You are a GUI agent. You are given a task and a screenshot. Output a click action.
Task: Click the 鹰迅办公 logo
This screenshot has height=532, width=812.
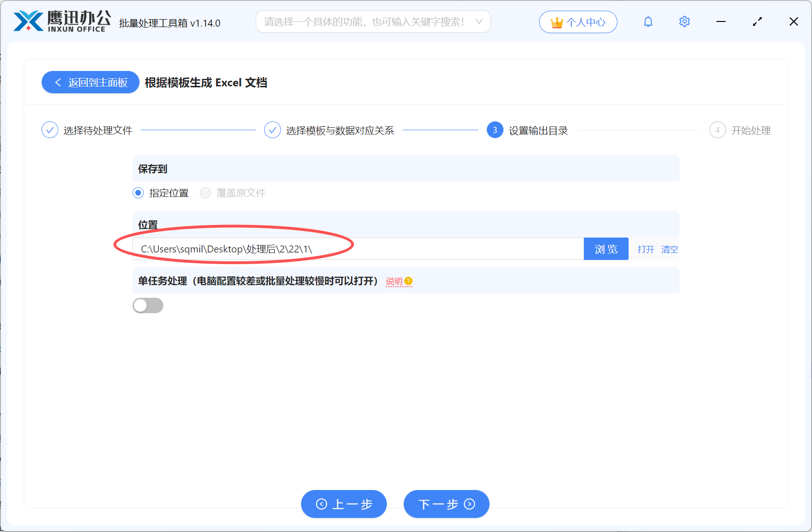tap(61, 21)
